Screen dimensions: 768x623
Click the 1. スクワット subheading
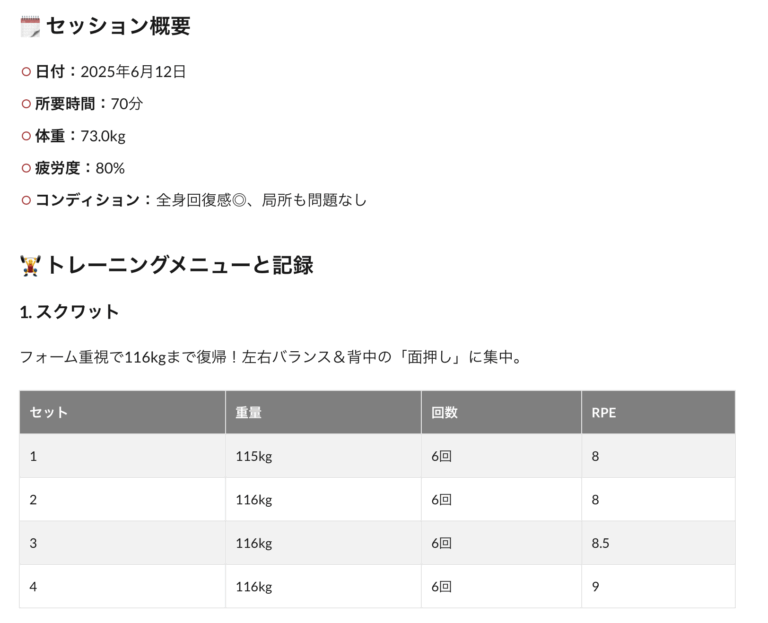coord(69,312)
